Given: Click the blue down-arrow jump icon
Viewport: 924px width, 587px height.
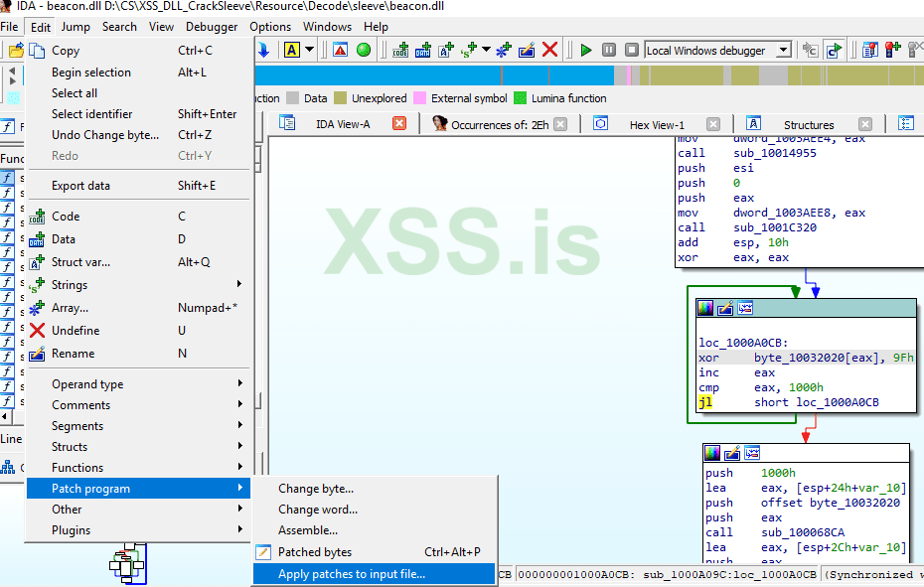Looking at the screenshot, I should point(263,50).
